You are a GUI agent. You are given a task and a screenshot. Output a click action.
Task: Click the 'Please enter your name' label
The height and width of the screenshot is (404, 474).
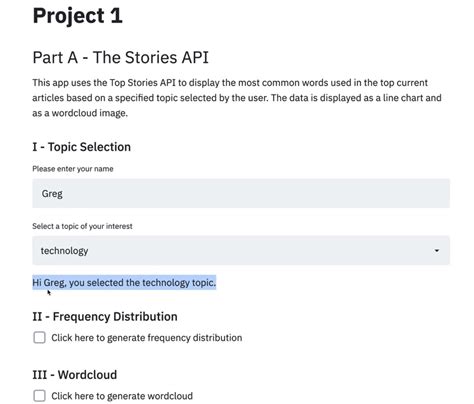tap(73, 169)
